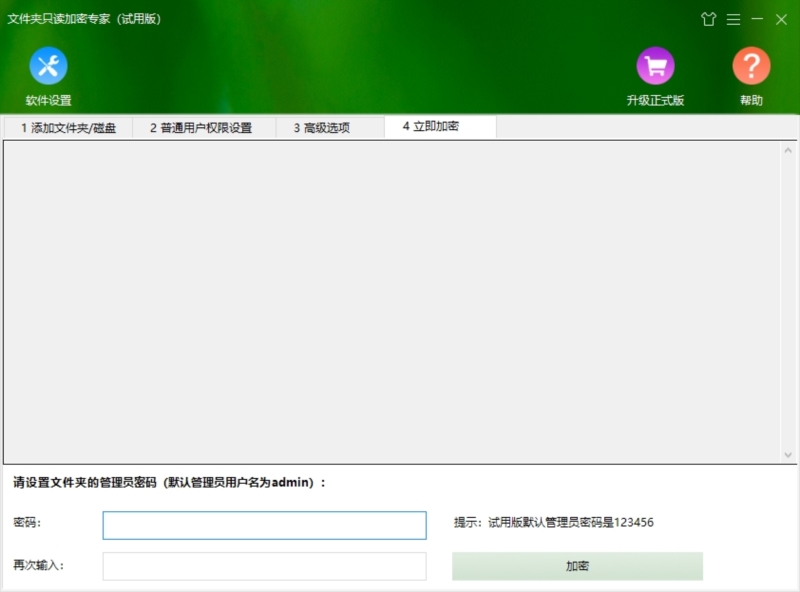Switch to the 1 添加文件夹/磁盘 tab

click(68, 128)
